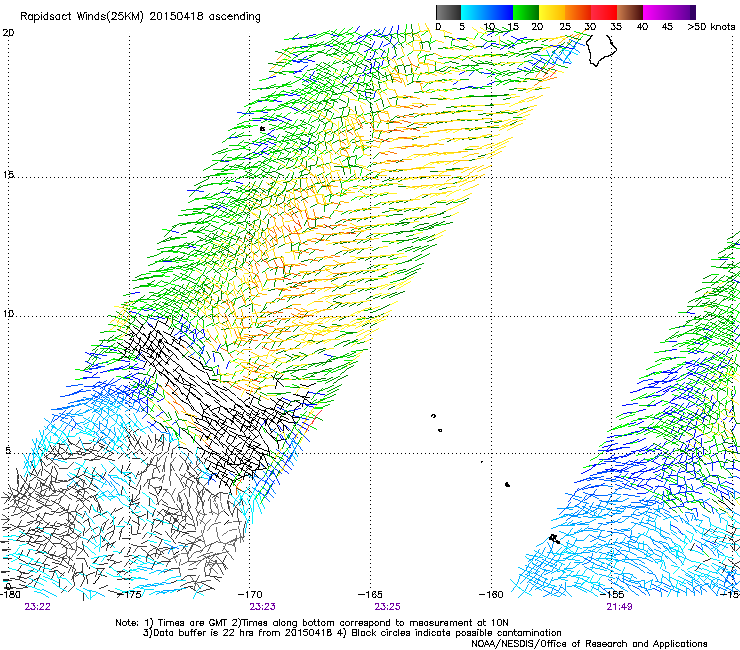Click the purple '23:22' time stamp
This screenshot has width=740, height=650.
38,607
